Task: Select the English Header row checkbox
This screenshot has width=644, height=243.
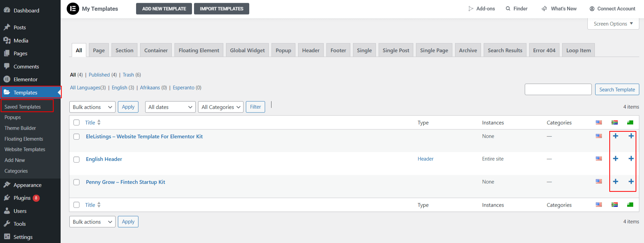Action: (x=76, y=159)
